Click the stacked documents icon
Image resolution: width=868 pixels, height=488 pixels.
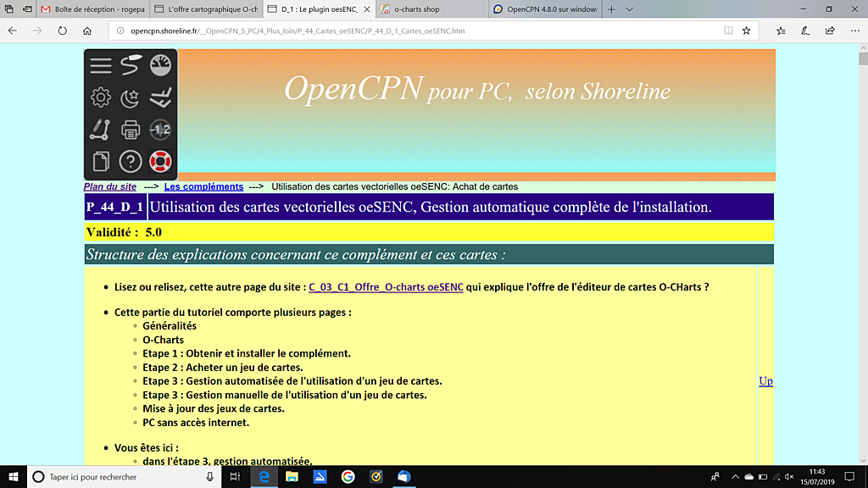pos(101,162)
